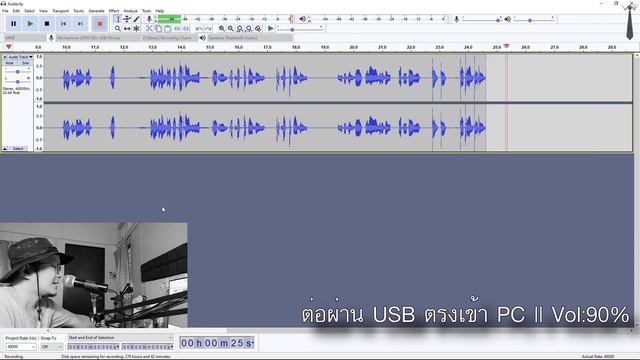Viewport: 640px width, 360px height.
Task: Click the recording meter microphone icon
Action: [149, 19]
